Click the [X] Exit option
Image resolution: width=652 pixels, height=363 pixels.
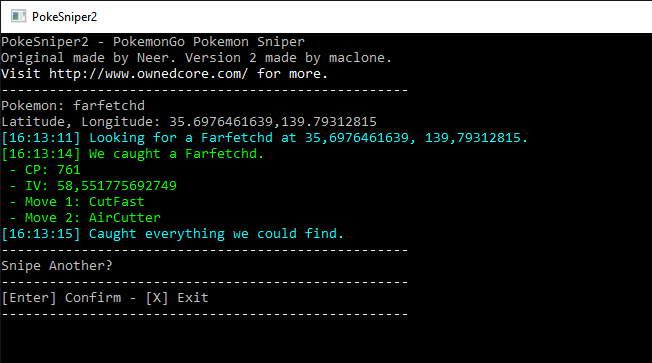coord(177,298)
